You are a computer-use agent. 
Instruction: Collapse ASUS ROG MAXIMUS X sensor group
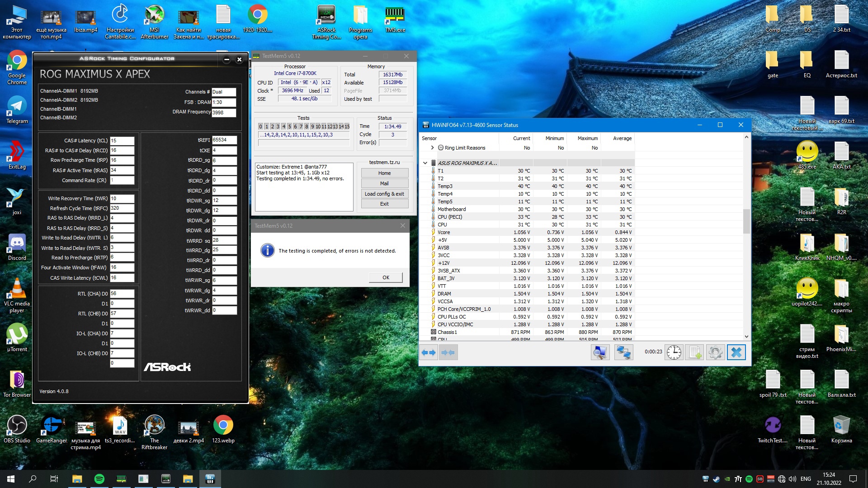pyautogui.click(x=425, y=163)
